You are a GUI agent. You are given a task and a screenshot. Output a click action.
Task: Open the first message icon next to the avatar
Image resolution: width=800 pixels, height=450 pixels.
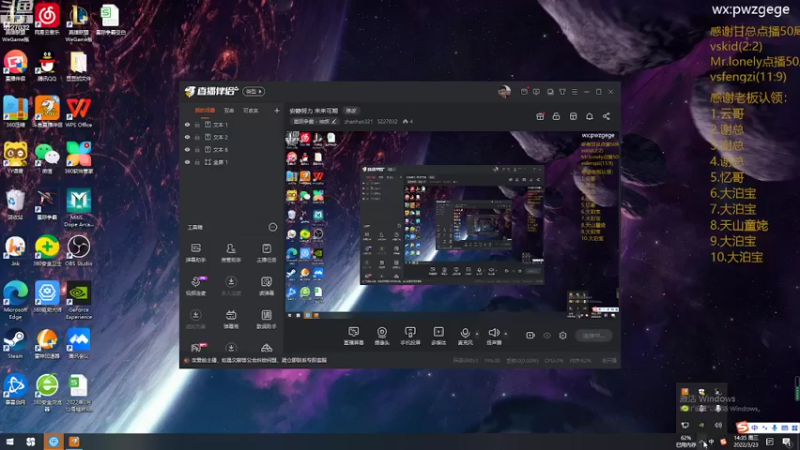[x=524, y=92]
